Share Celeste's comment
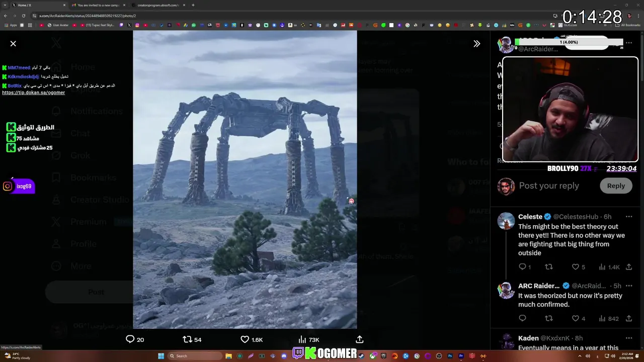Image resolution: width=644 pixels, height=362 pixels. pos(629,267)
